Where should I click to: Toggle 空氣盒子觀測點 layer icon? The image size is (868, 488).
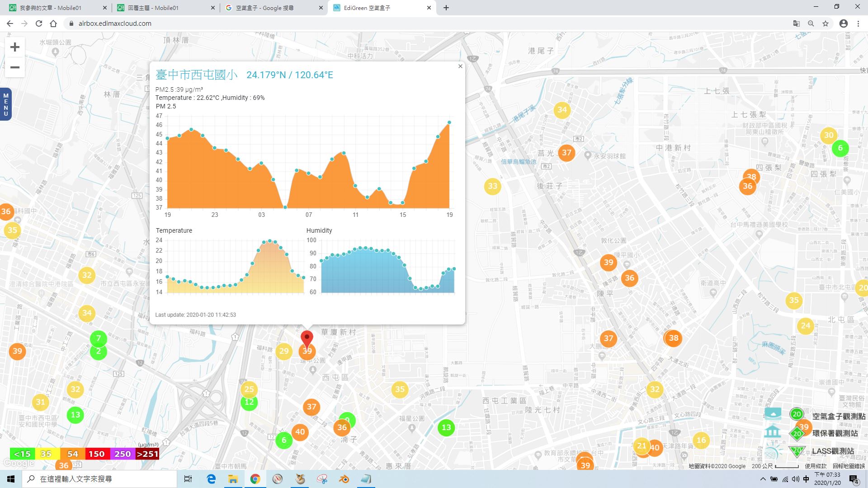point(773,413)
